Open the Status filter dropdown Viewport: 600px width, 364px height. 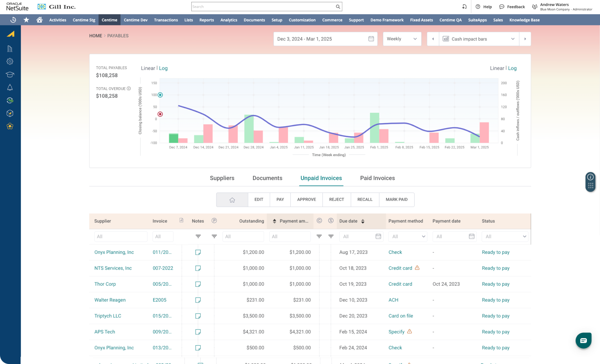click(x=505, y=237)
